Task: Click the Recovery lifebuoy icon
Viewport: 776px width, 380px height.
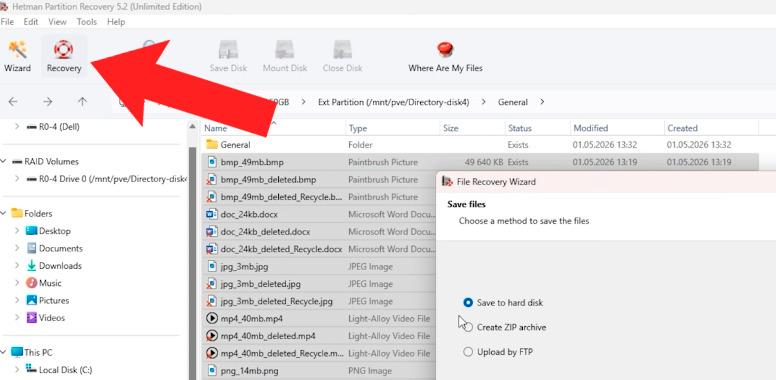Action: tap(63, 49)
